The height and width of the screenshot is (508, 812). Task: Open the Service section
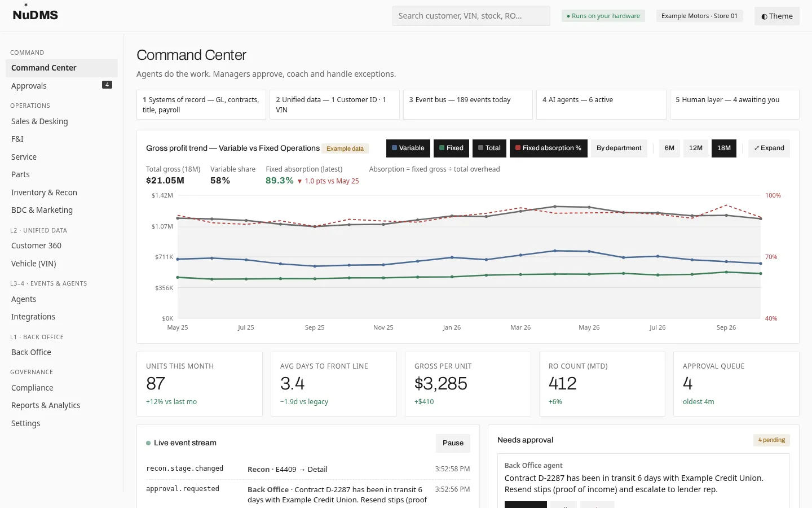pyautogui.click(x=61, y=157)
